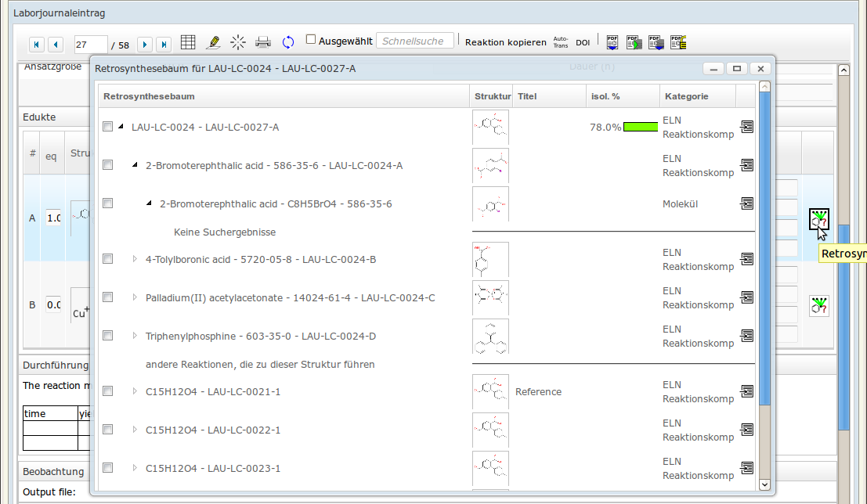The width and height of the screenshot is (867, 504).
Task: Expand Palladium(II) acetylacetonate tree node
Action: 135,297
